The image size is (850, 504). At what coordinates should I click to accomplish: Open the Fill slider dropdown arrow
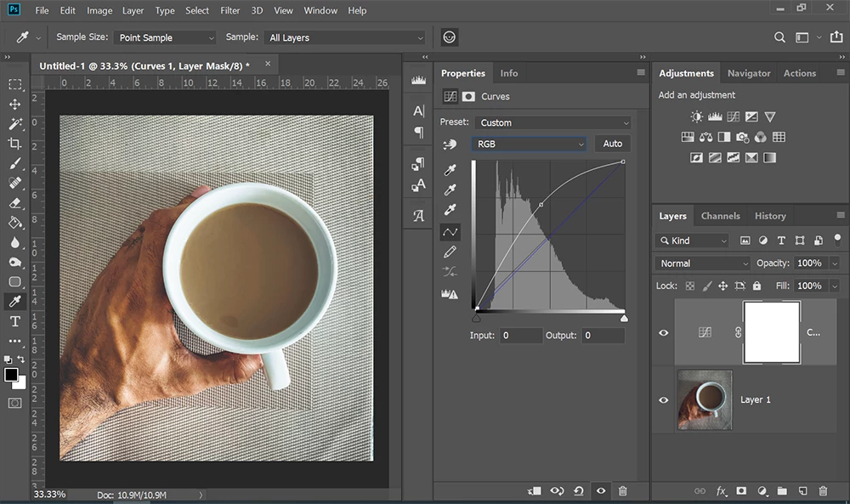[x=835, y=286]
